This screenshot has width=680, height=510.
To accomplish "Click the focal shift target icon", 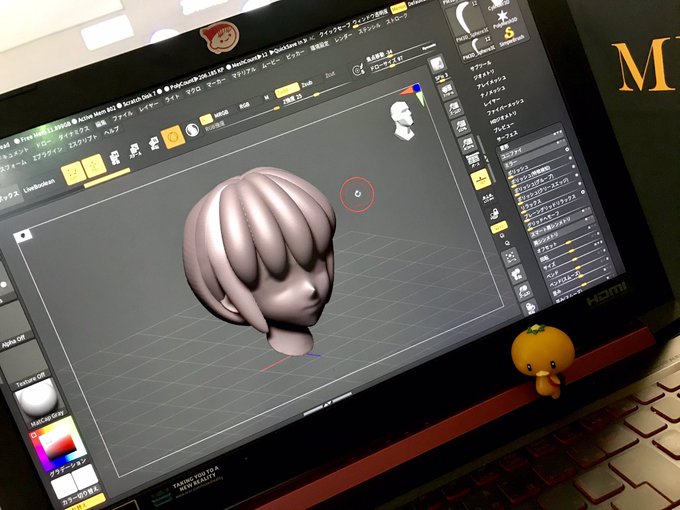I will point(357,69).
